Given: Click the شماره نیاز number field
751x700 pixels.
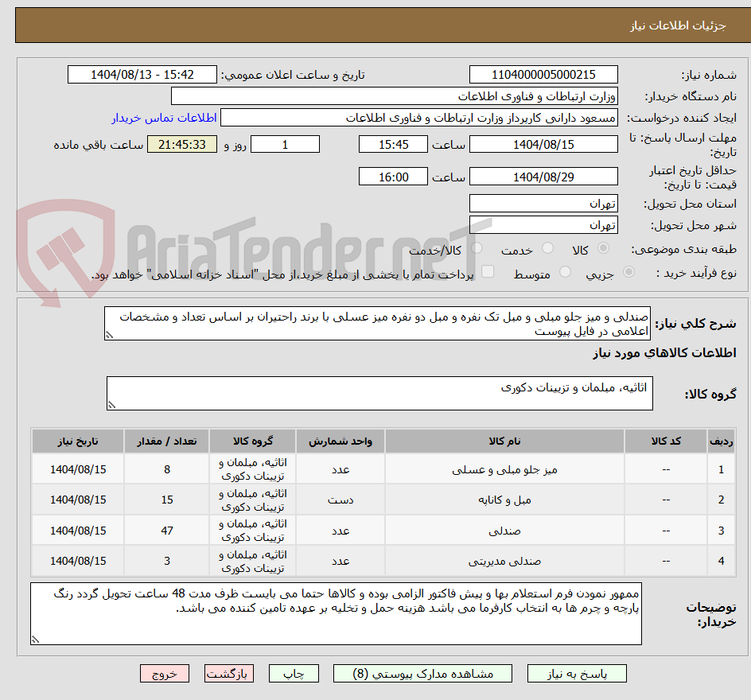Looking at the screenshot, I should 543,74.
